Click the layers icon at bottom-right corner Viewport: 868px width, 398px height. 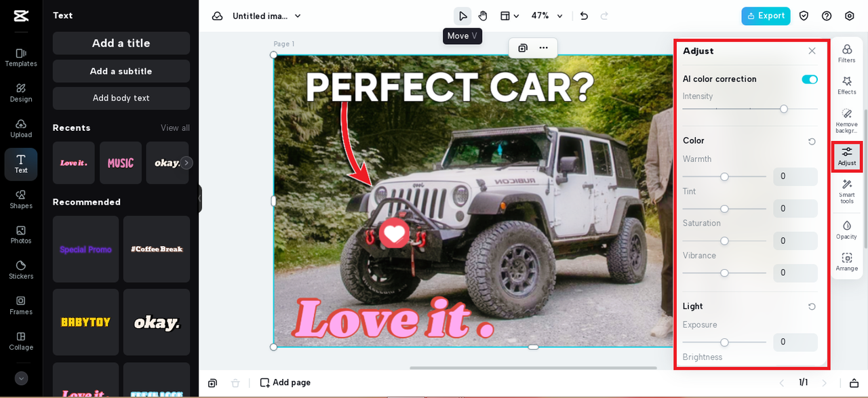pos(854,383)
